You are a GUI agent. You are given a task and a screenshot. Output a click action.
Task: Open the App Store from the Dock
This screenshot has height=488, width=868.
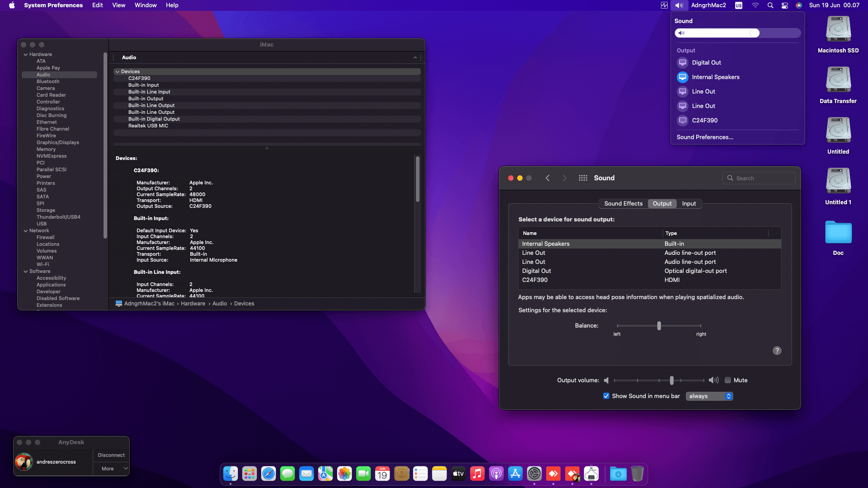pos(515,474)
